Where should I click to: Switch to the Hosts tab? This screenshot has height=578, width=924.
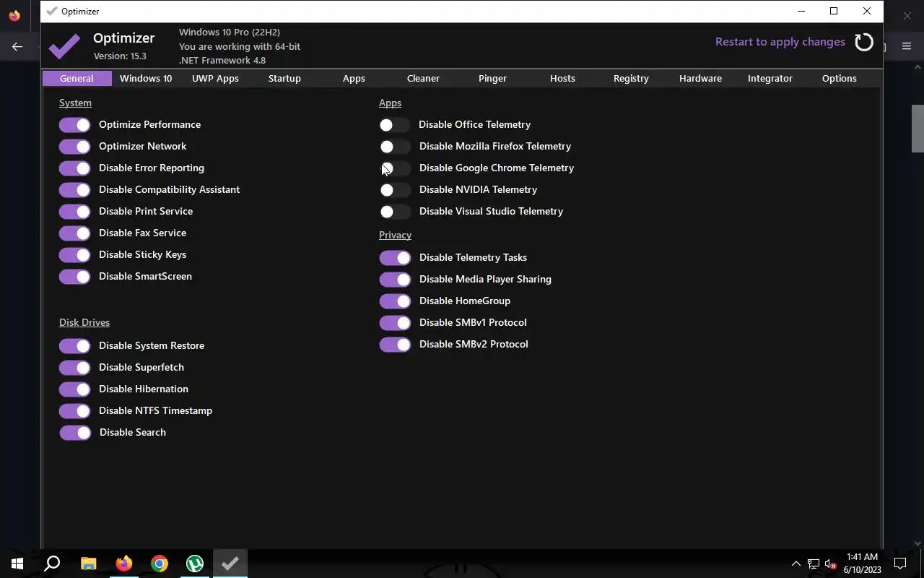pos(562,78)
